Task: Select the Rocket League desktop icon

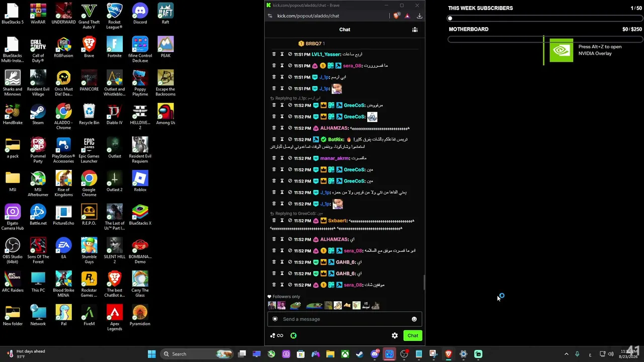Action: coord(115,16)
